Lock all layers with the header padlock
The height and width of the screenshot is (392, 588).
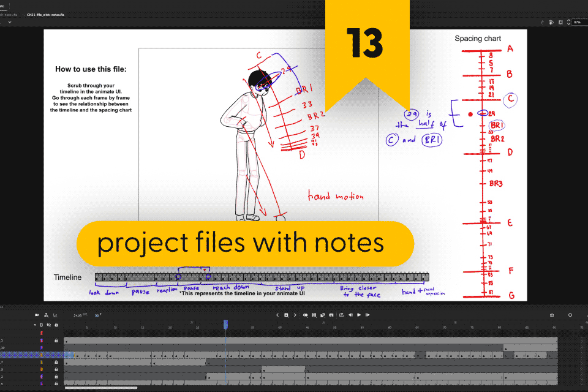pos(56,325)
